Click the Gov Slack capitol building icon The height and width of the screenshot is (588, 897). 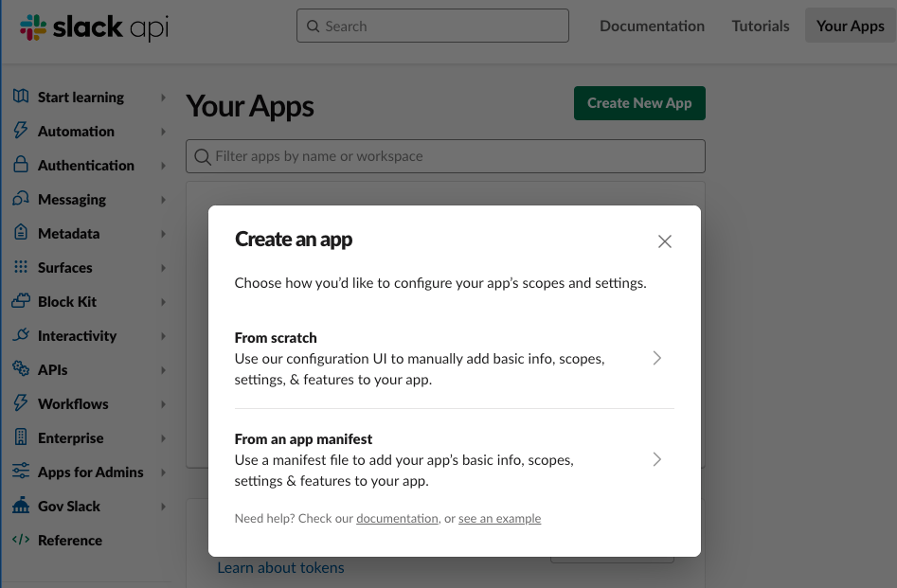tap(21, 505)
